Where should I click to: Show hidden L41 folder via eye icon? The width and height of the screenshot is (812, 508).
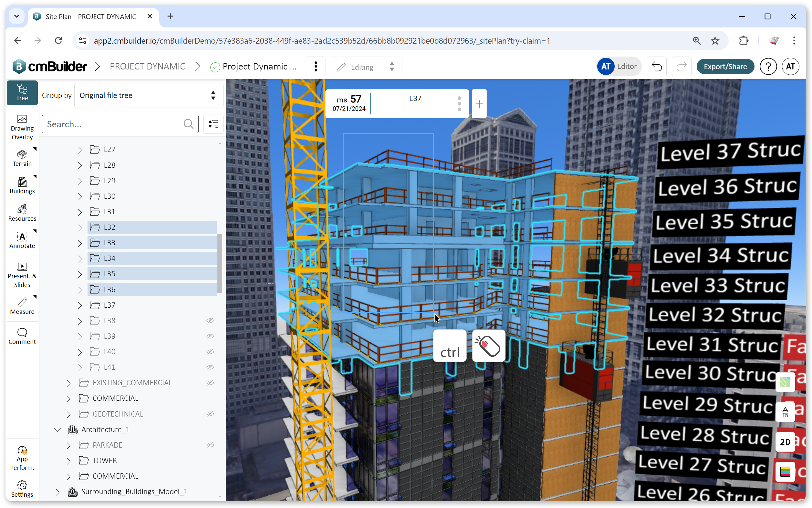(210, 367)
